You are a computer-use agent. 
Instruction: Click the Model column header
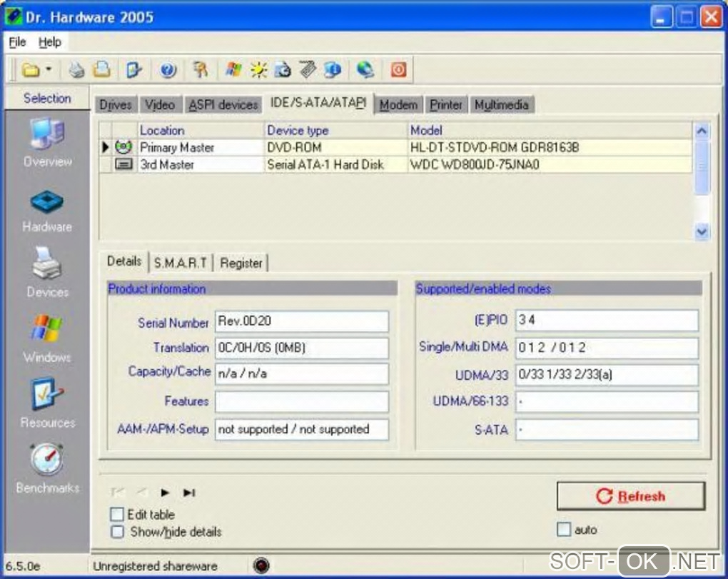pyautogui.click(x=550, y=131)
